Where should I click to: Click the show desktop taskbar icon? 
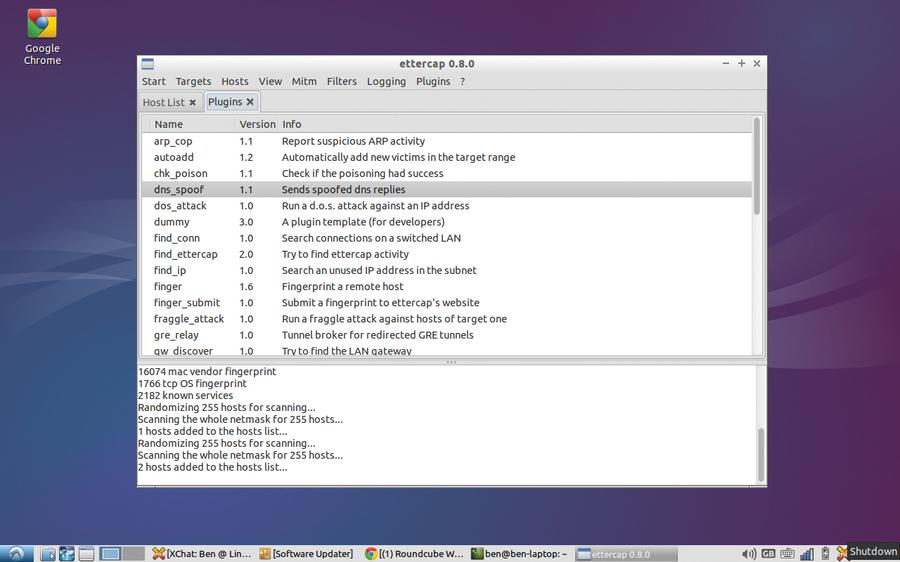86,554
